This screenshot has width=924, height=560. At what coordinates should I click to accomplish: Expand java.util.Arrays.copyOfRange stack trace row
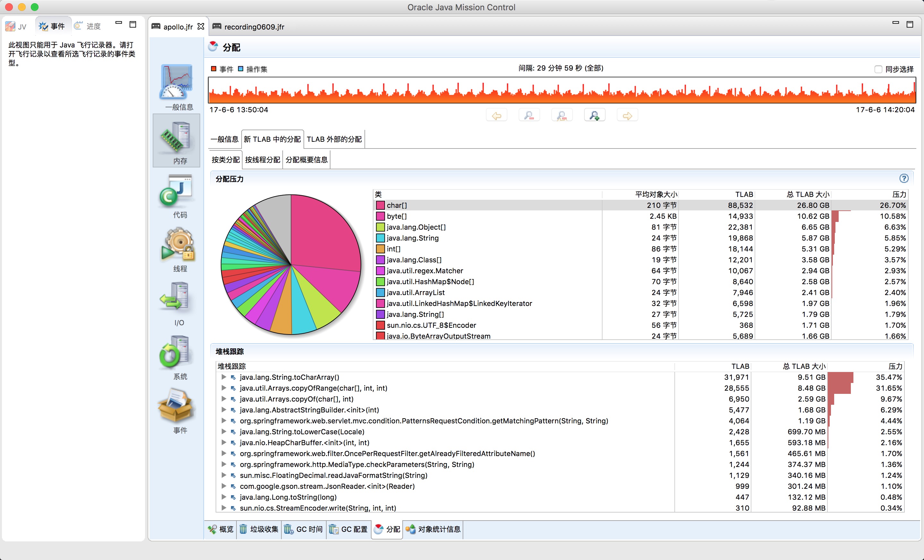coord(224,388)
